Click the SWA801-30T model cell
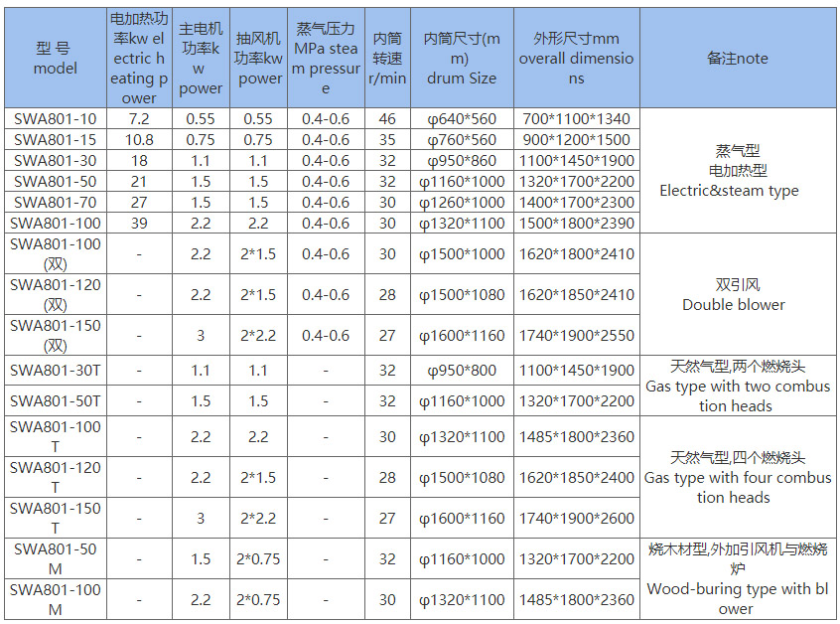840x624 pixels. (x=55, y=371)
